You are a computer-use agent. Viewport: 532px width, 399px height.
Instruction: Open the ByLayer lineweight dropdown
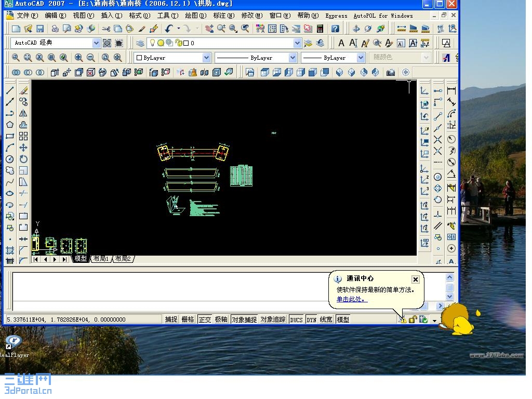pyautogui.click(x=361, y=58)
